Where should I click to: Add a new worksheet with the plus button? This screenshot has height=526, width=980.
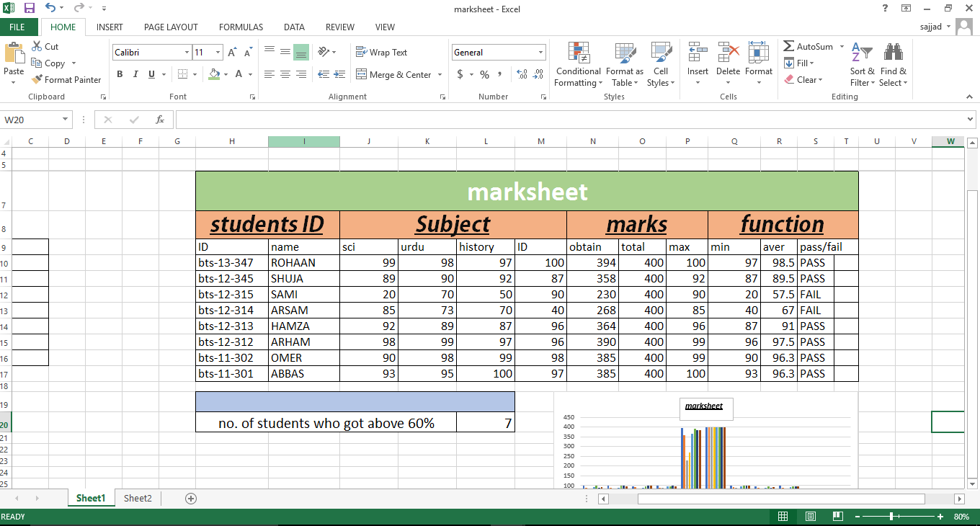[x=190, y=498]
